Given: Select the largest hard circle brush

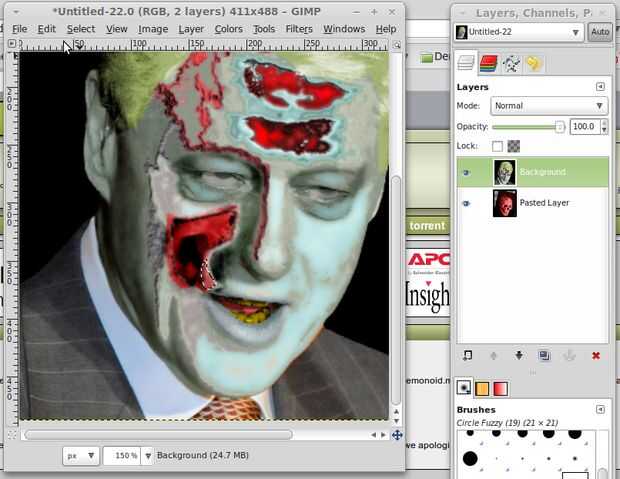Looking at the screenshot, I should [470, 458].
